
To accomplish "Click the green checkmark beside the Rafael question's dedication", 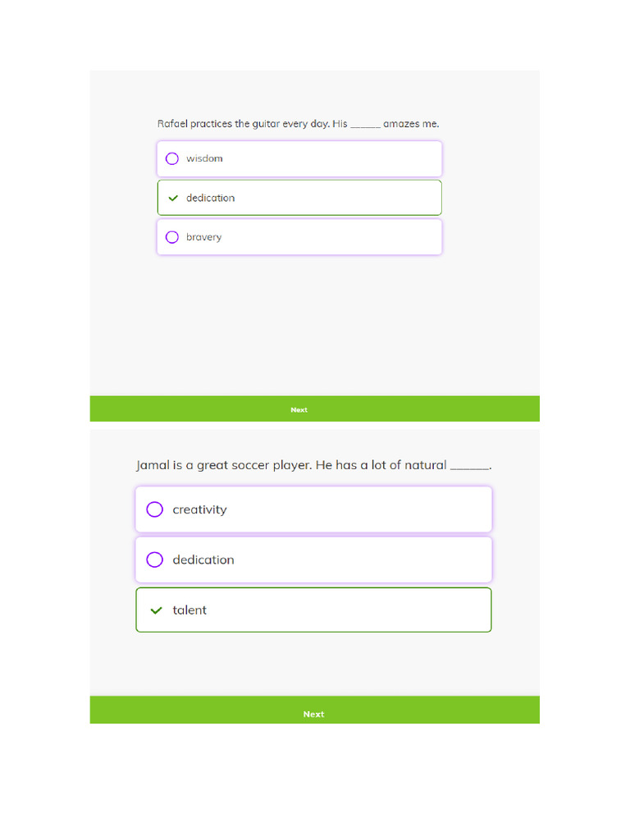I will [172, 198].
